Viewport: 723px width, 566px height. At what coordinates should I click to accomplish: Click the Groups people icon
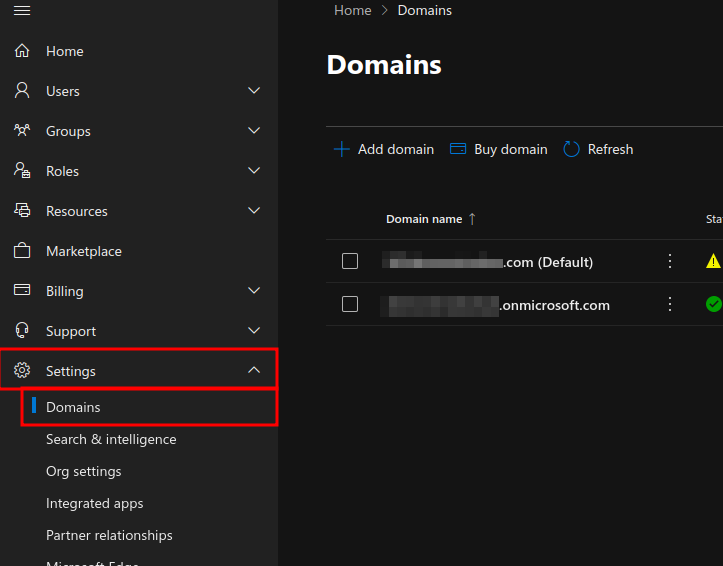22,130
